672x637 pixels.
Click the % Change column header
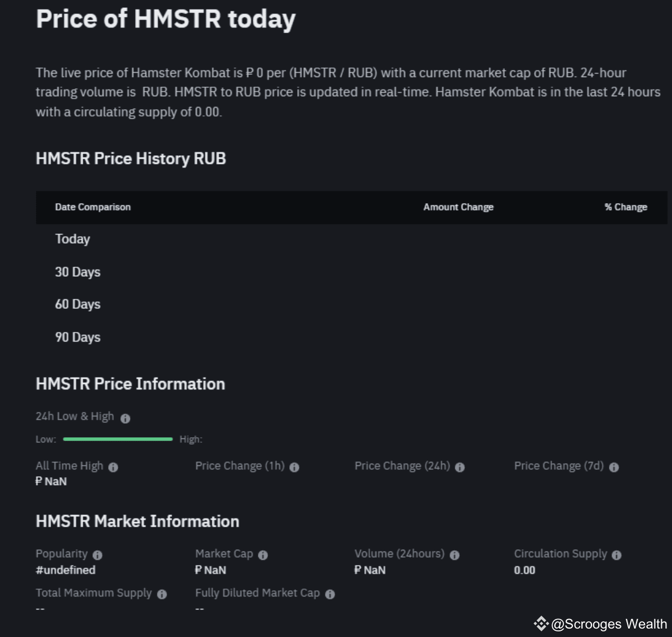(x=626, y=207)
